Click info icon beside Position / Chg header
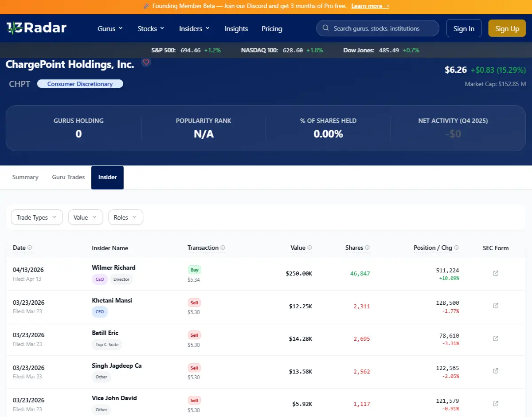Viewport: 532px width, 417px height. point(457,248)
